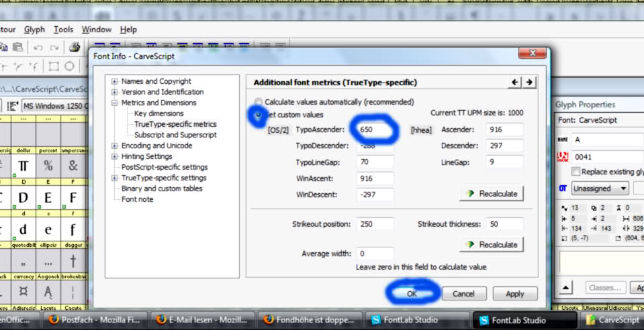Image resolution: width=644 pixels, height=330 pixels.
Task: Click the WinDescent input field
Action: pos(375,194)
